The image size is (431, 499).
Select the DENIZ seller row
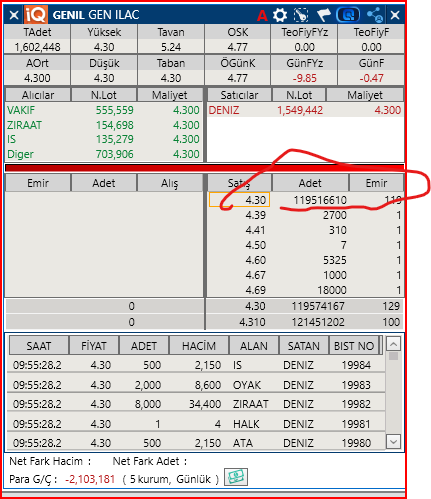tap(305, 110)
